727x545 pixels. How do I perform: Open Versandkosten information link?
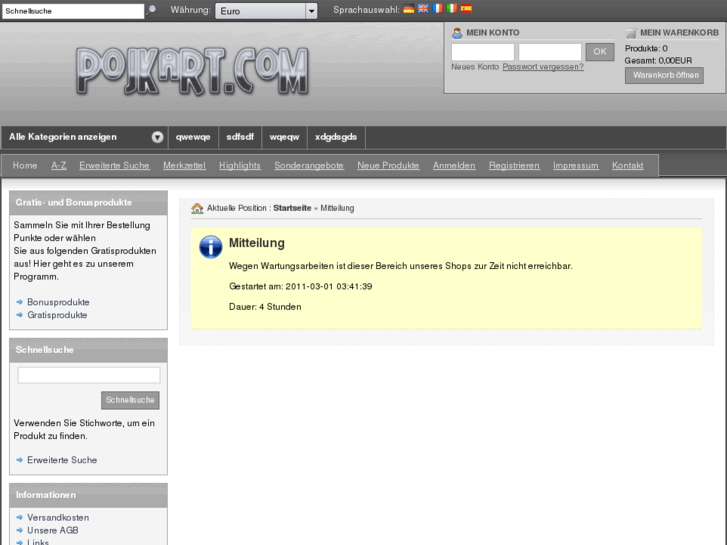(58, 518)
